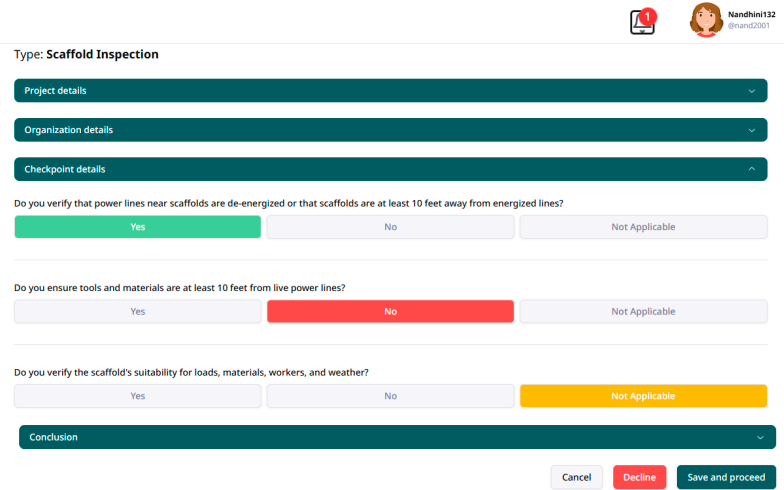Select No for scaffold suitability question
The image size is (784, 490).
(390, 396)
